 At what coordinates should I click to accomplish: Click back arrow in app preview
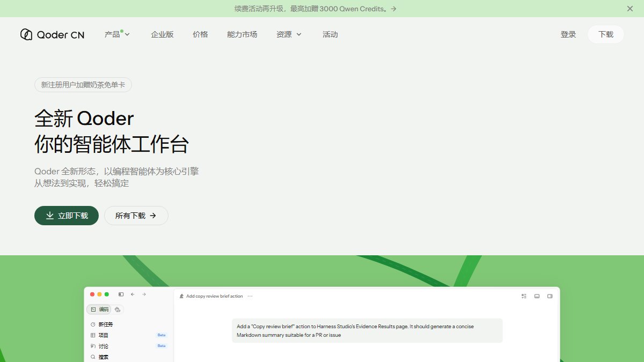pos(133,294)
